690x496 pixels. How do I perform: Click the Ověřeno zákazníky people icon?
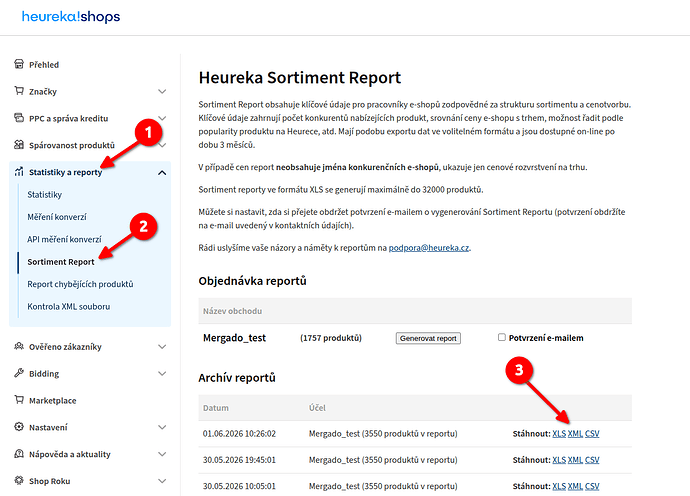point(19,346)
